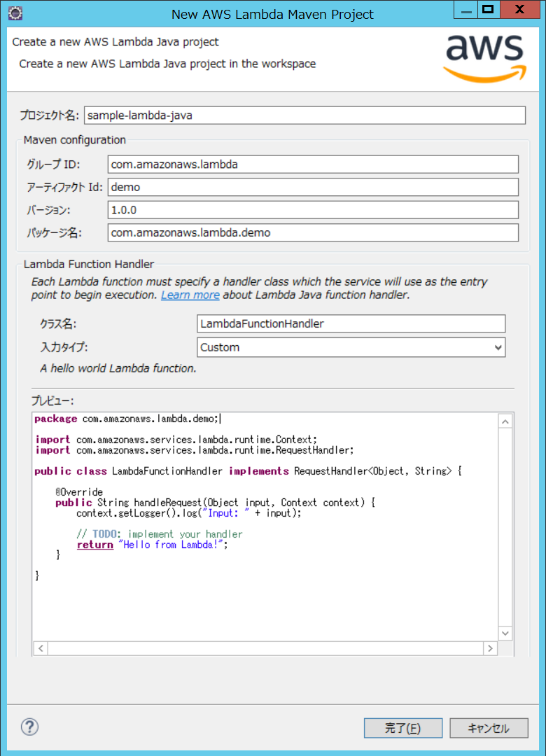Click the Maven configuration group label
Viewport: 546px width, 756px height.
pos(75,140)
